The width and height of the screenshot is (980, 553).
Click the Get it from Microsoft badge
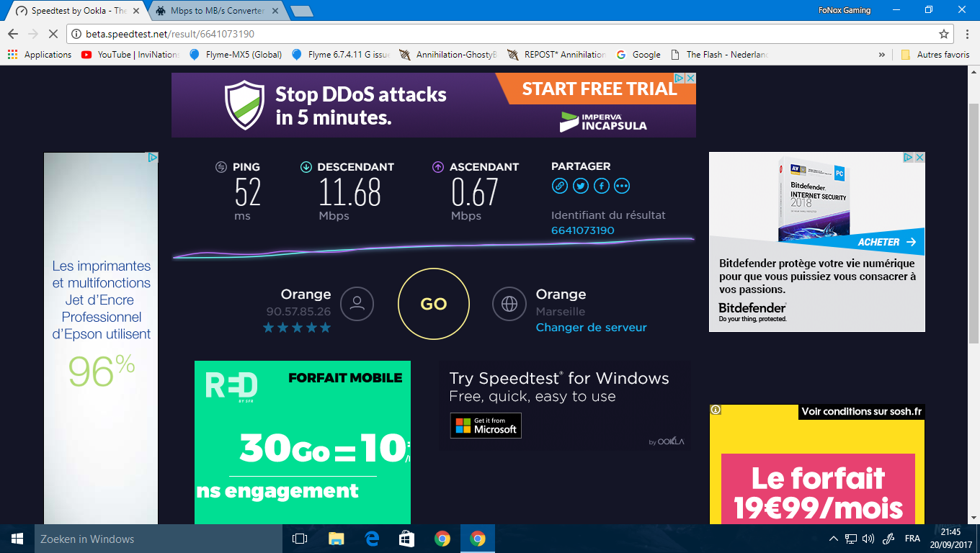(486, 426)
